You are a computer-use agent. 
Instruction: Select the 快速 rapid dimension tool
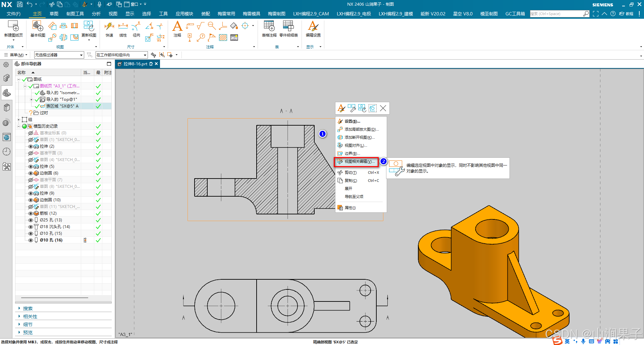point(109,26)
